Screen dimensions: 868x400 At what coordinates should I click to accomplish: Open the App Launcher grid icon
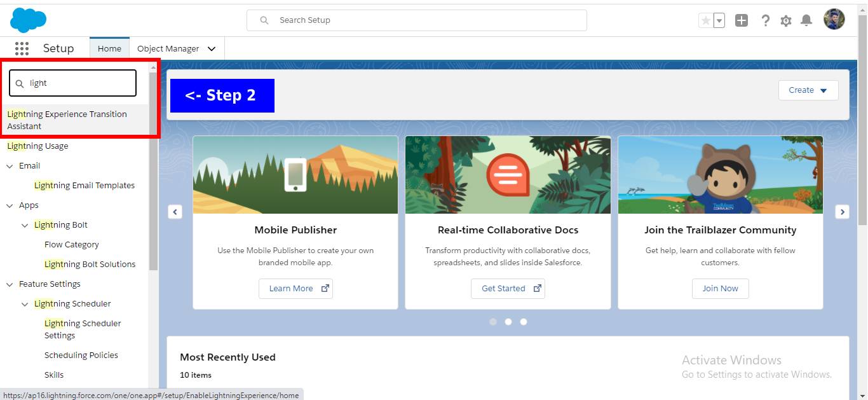click(22, 48)
